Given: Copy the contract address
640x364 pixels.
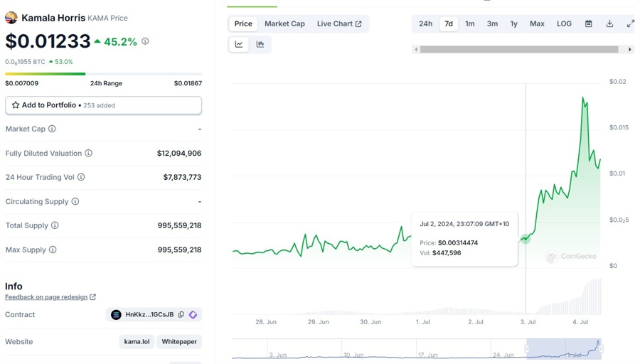Looking at the screenshot, I should pos(181,314).
